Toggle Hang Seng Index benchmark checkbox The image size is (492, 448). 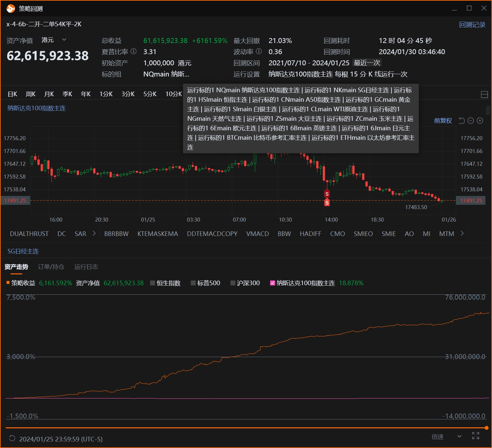click(153, 283)
